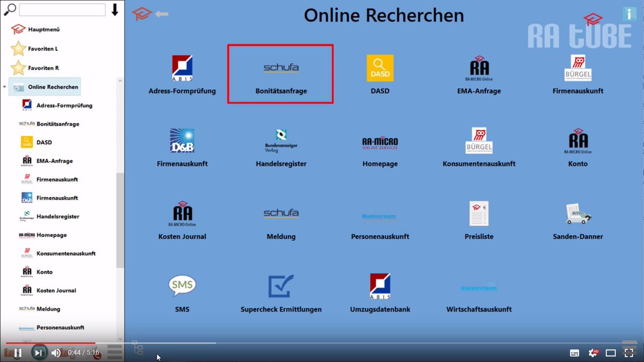The width and height of the screenshot is (644, 362).
Task: Open the Bürgel Firmenauskunft tile
Action: click(x=578, y=75)
